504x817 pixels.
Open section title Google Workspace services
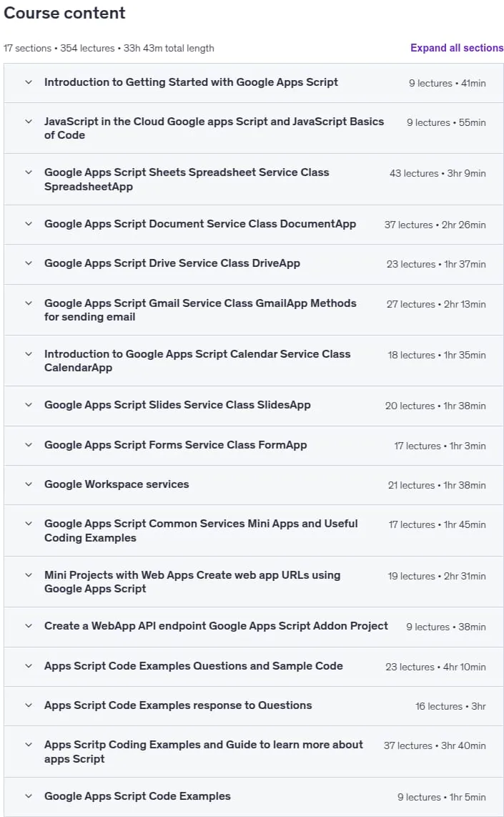click(x=117, y=484)
